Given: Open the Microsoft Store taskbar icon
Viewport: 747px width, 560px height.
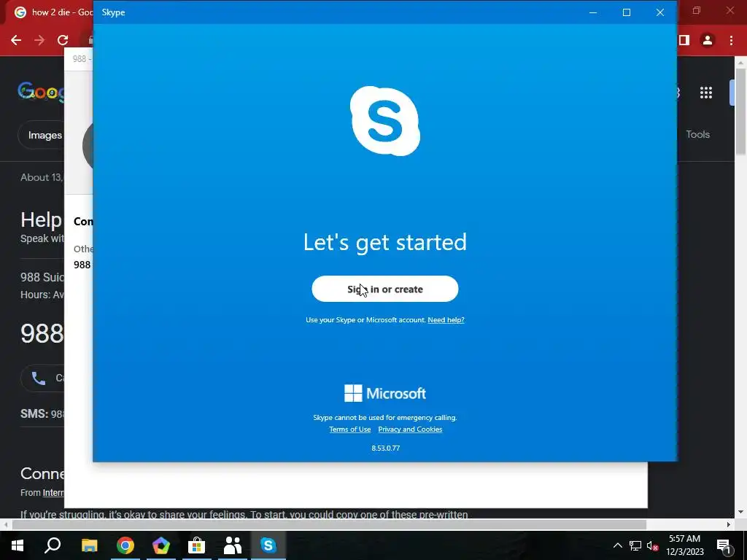Looking at the screenshot, I should coord(196,545).
